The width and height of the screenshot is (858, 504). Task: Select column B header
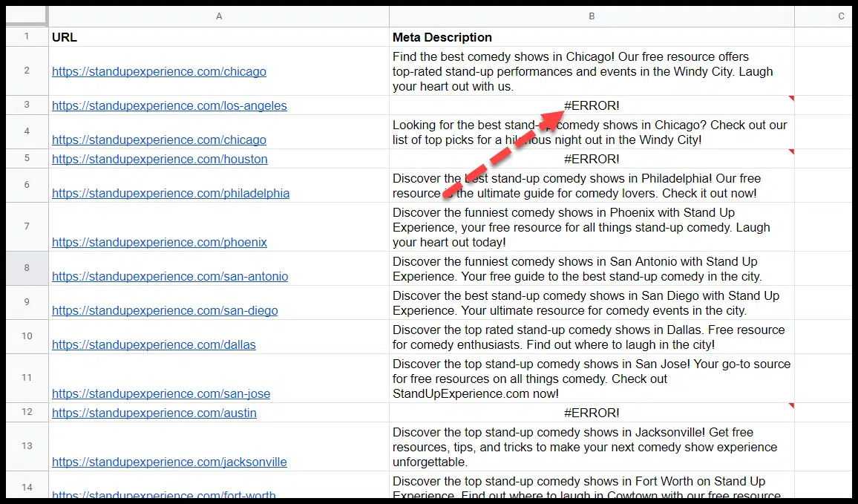(x=592, y=16)
